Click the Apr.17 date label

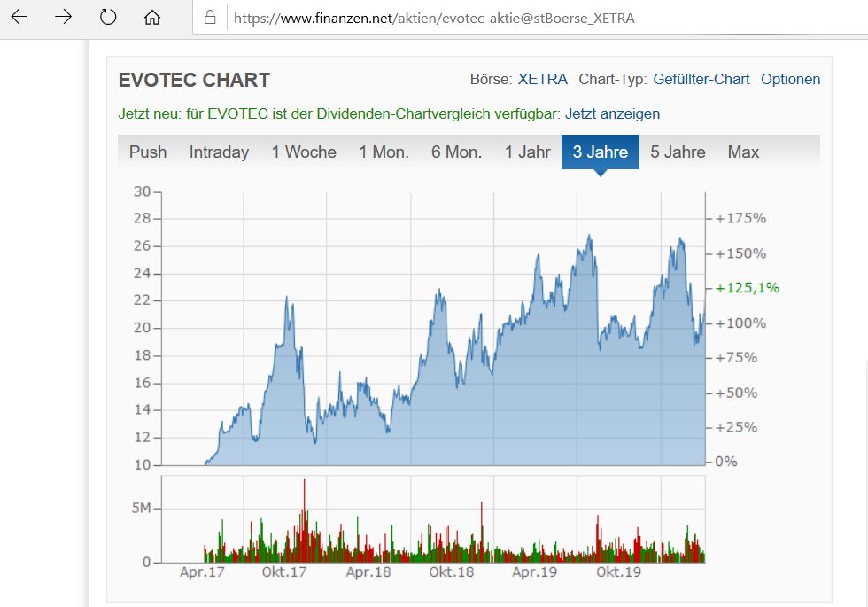[x=202, y=572]
